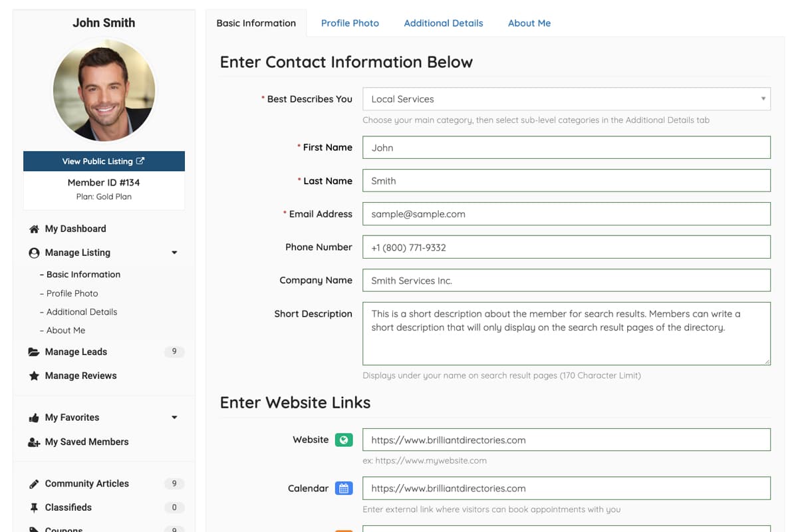
Task: Click the "John Smith" sidebar heading
Action: click(x=104, y=23)
